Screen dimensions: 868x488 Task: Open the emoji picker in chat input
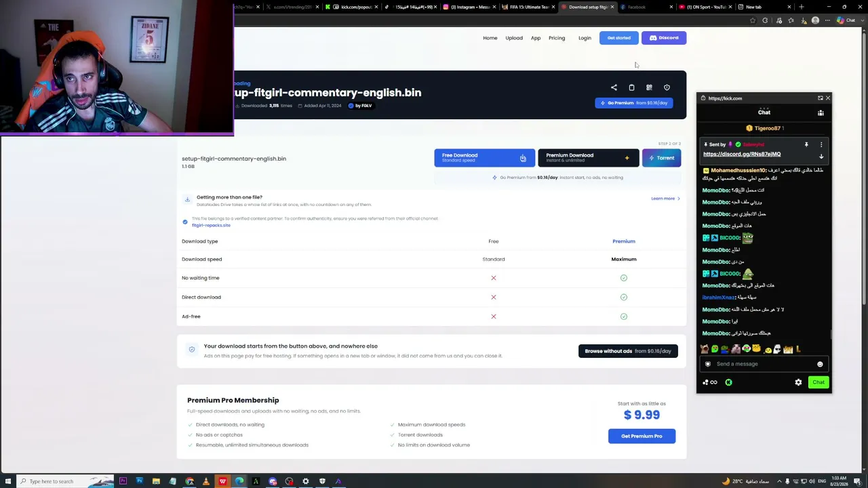(x=820, y=364)
